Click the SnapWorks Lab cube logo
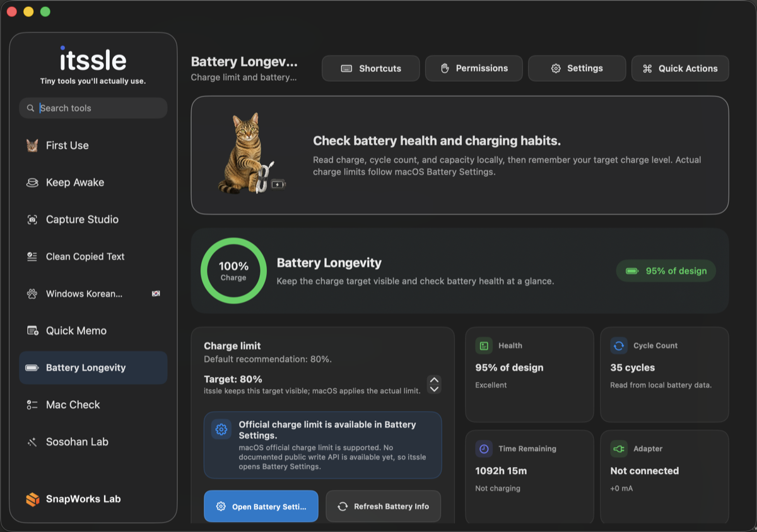 [x=33, y=499]
